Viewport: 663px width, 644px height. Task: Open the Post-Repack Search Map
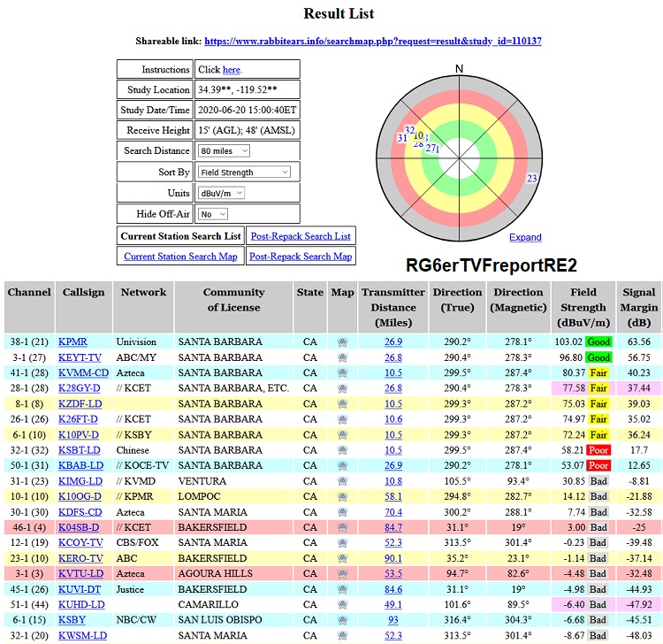[301, 257]
